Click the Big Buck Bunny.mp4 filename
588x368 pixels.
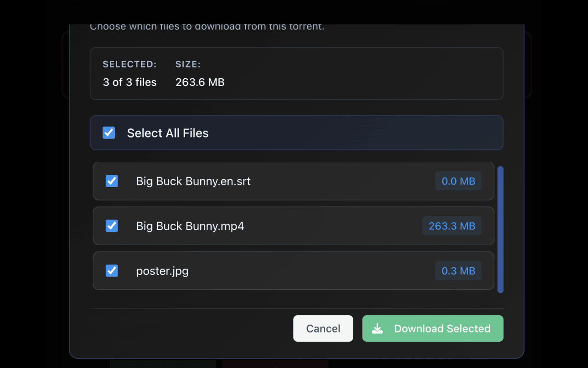pyautogui.click(x=190, y=226)
